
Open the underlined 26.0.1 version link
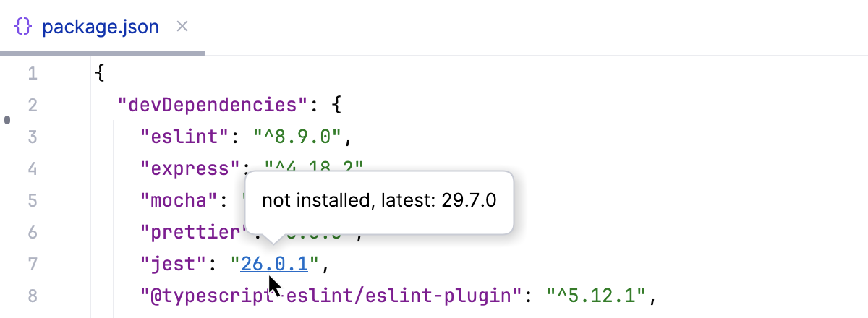pyautogui.click(x=275, y=265)
